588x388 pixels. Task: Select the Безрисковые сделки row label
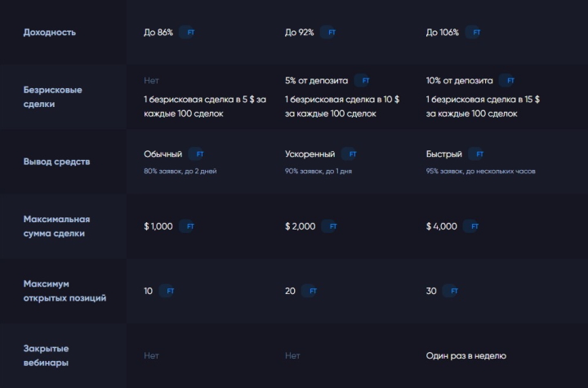point(52,97)
